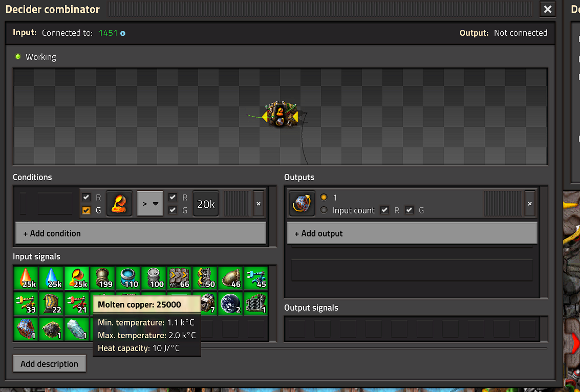Image resolution: width=580 pixels, height=392 pixels.
Task: Click the Add condition button
Action: point(141,233)
